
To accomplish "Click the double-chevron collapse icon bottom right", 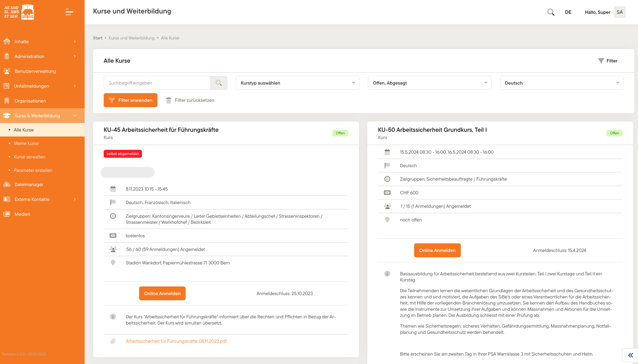I will (x=630, y=355).
